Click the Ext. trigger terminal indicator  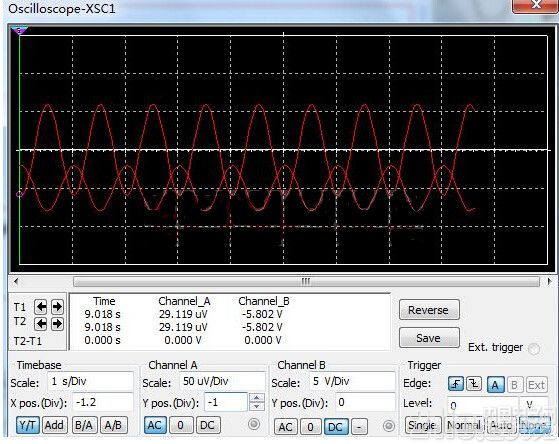click(x=534, y=348)
